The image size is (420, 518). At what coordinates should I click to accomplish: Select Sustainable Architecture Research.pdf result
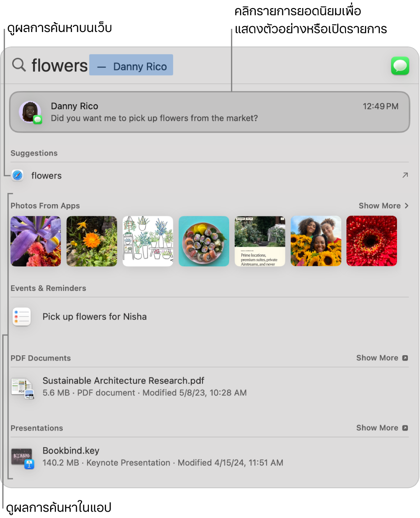[x=210, y=387]
